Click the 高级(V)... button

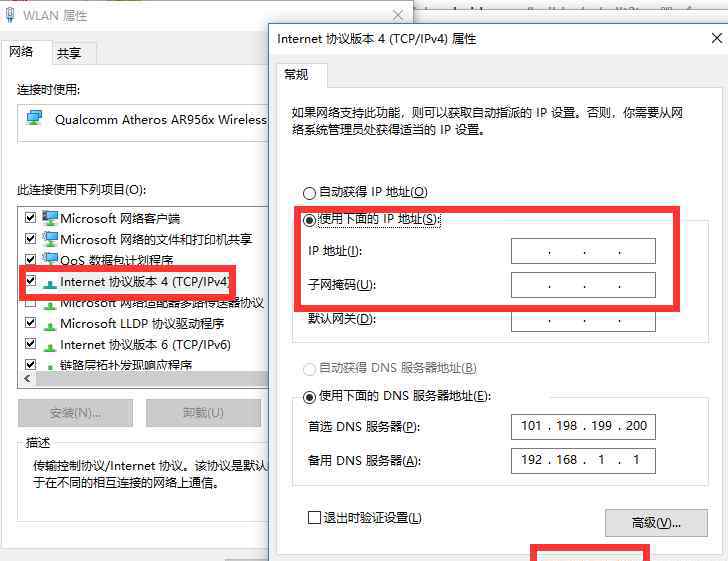coord(655,522)
